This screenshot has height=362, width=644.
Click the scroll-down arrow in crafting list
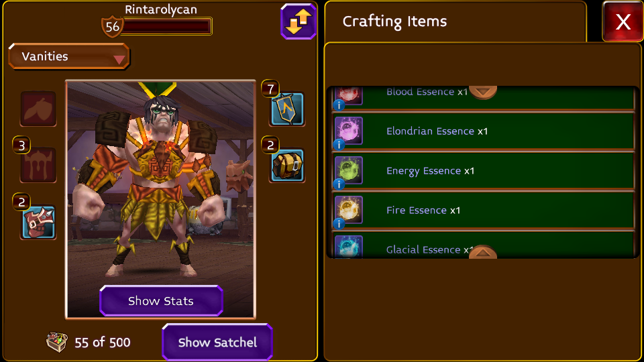(483, 92)
